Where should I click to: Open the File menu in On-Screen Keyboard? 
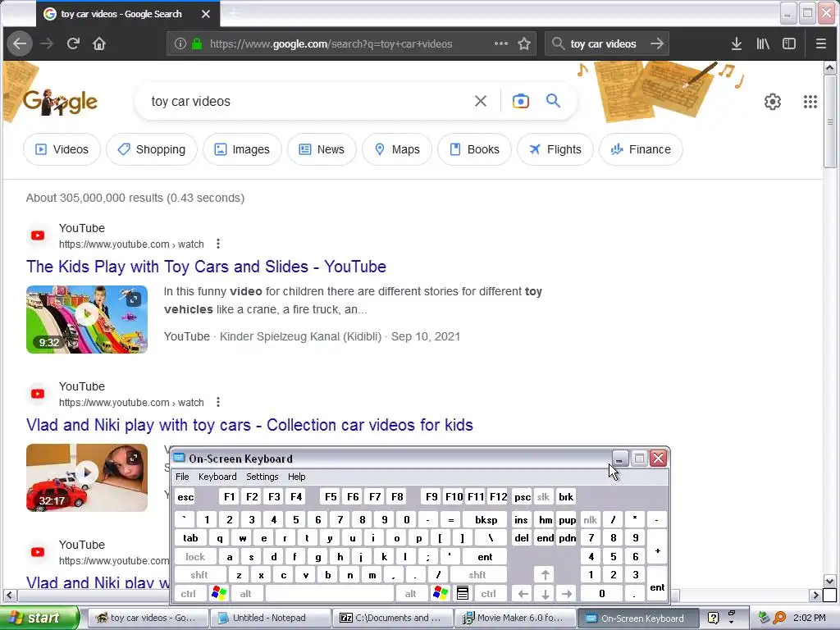[x=182, y=477]
